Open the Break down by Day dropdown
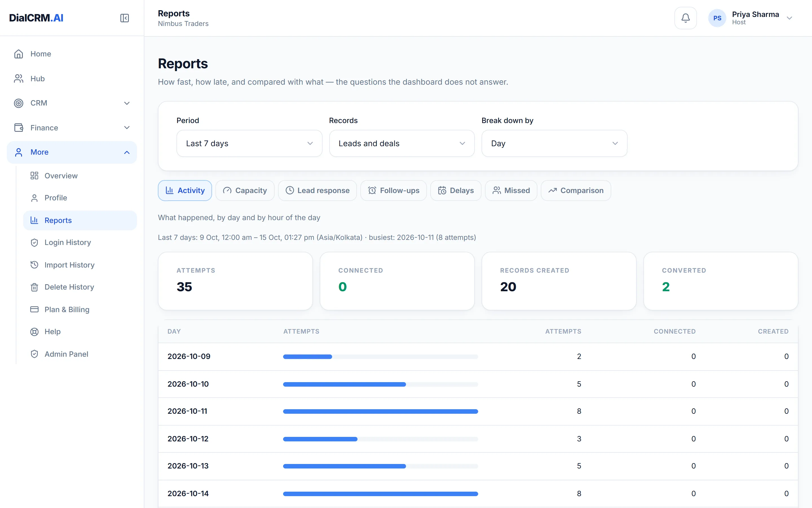 click(x=554, y=143)
